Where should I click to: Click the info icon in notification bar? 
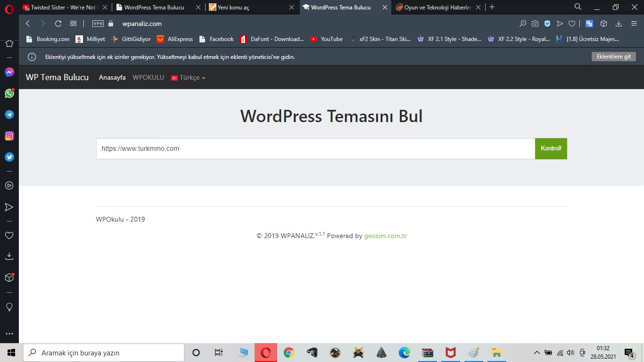32,57
